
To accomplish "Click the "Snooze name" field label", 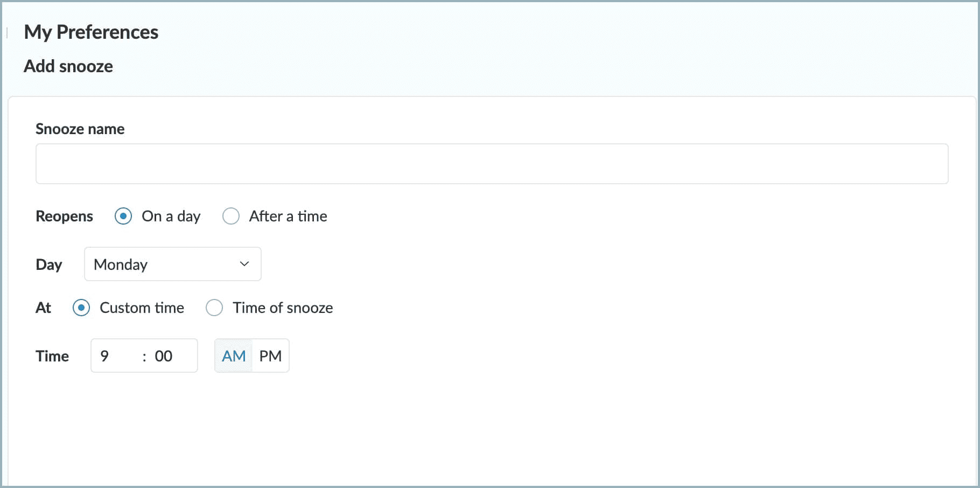I will [80, 129].
